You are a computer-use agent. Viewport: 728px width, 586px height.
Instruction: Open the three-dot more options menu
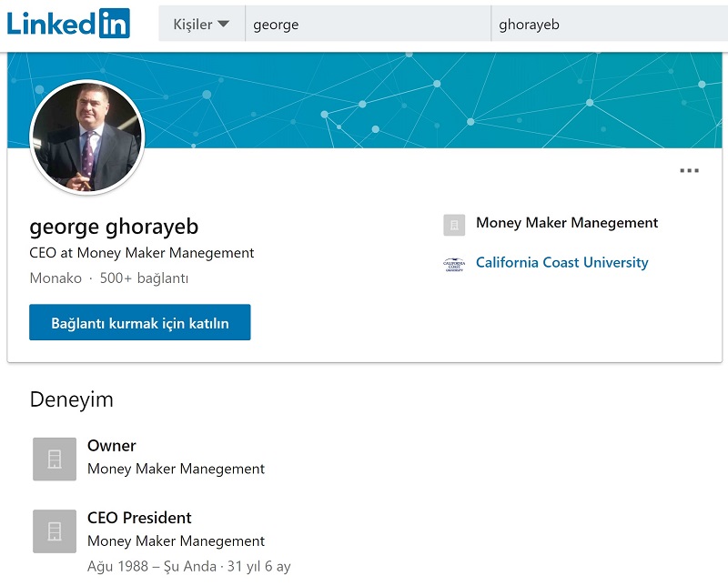tap(689, 170)
